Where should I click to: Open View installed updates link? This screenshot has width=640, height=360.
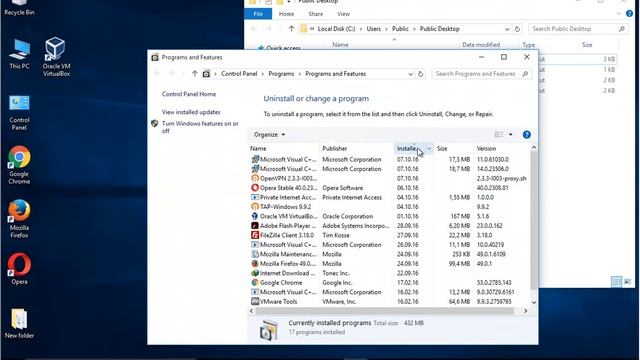click(x=191, y=112)
